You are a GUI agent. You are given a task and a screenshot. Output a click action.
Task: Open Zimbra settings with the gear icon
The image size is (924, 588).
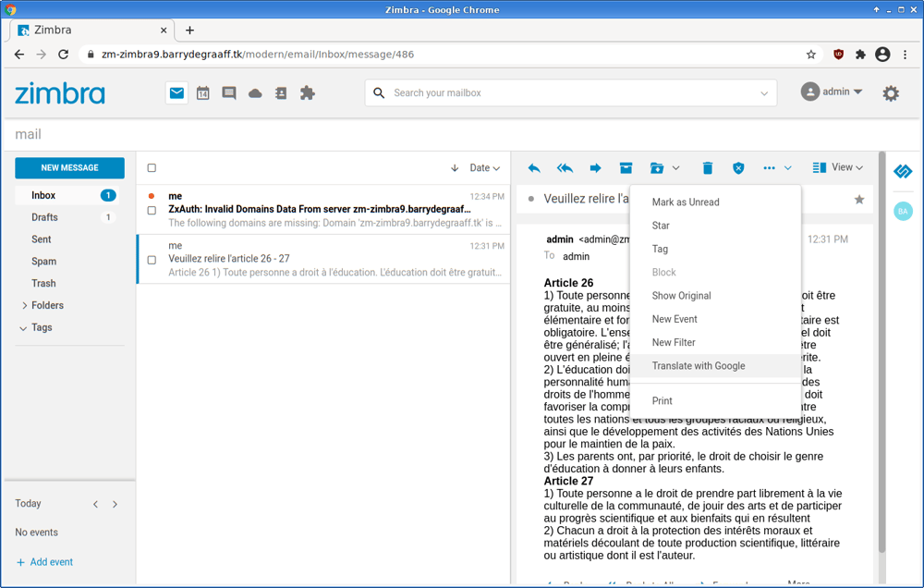890,92
